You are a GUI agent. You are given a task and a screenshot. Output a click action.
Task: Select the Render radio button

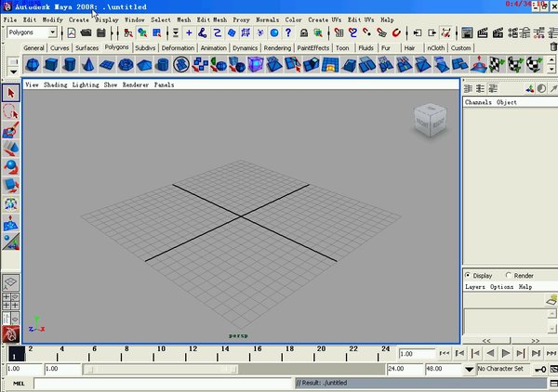point(508,275)
